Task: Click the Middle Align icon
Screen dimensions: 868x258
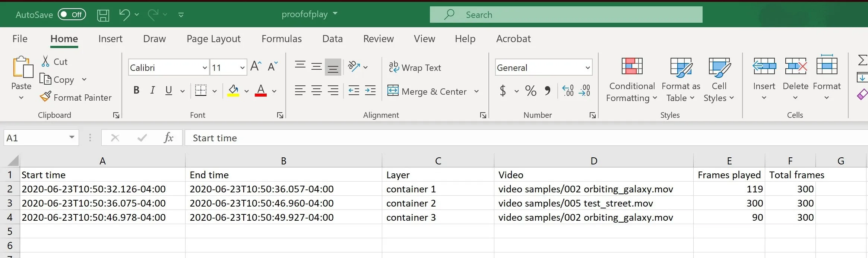Action: pos(317,67)
